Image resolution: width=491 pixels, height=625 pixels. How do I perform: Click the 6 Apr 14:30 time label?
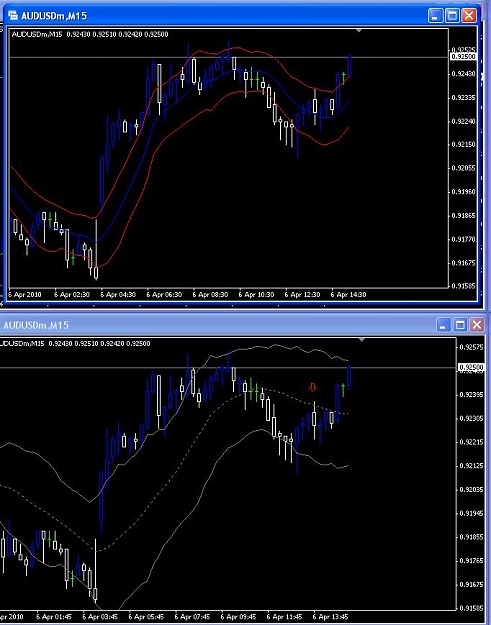pos(348,295)
